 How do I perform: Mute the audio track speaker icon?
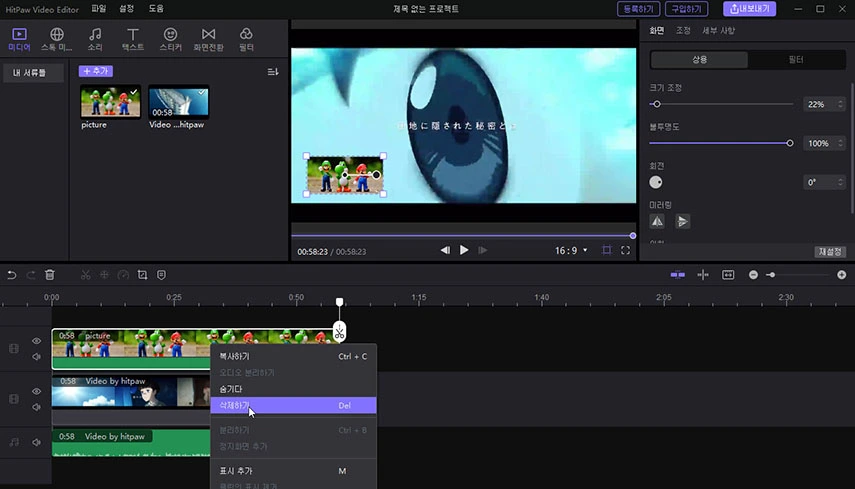tap(37, 442)
